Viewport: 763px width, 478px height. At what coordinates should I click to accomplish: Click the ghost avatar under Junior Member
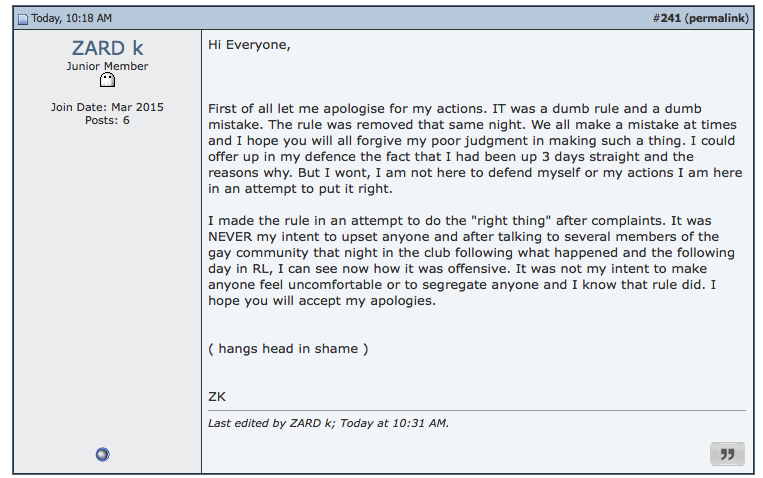(107, 81)
